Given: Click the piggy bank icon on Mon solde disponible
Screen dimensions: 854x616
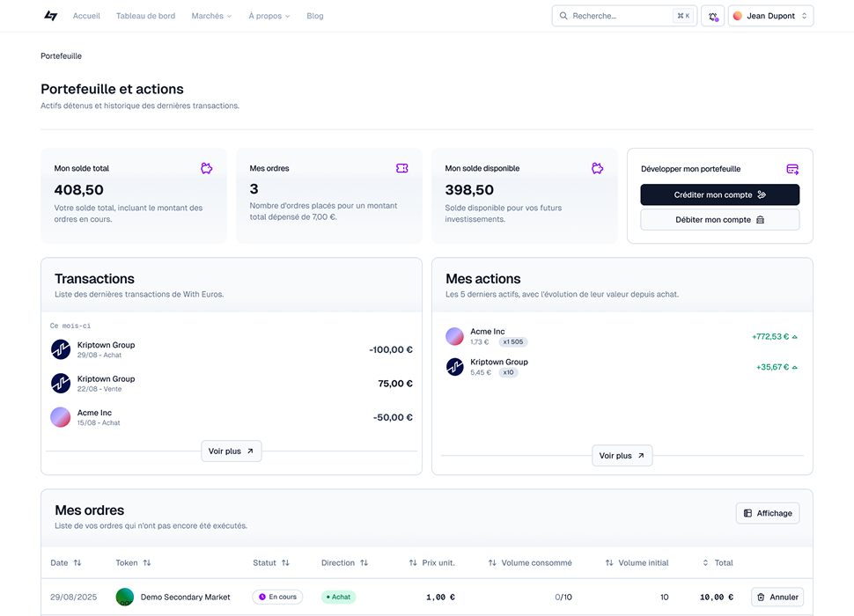Looking at the screenshot, I should (x=598, y=168).
